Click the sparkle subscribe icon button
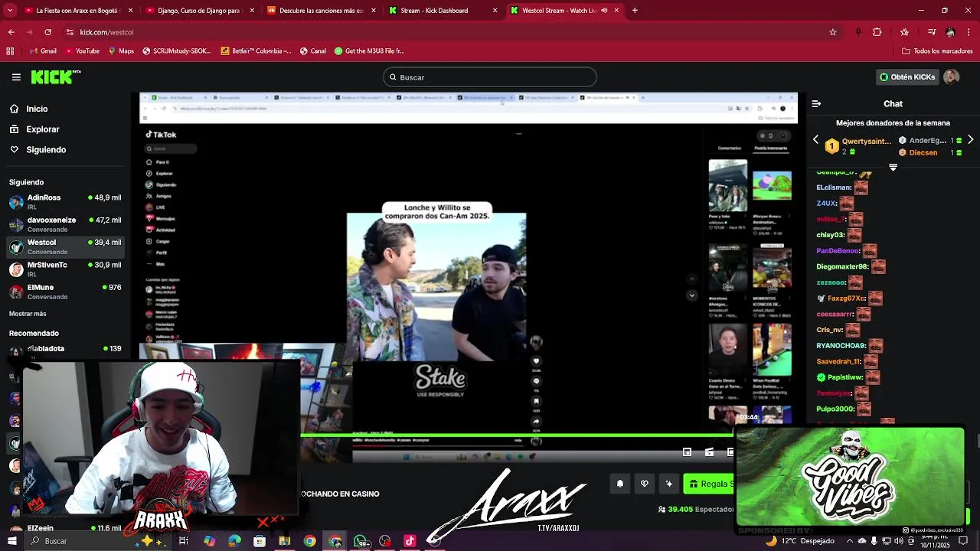 point(669,484)
